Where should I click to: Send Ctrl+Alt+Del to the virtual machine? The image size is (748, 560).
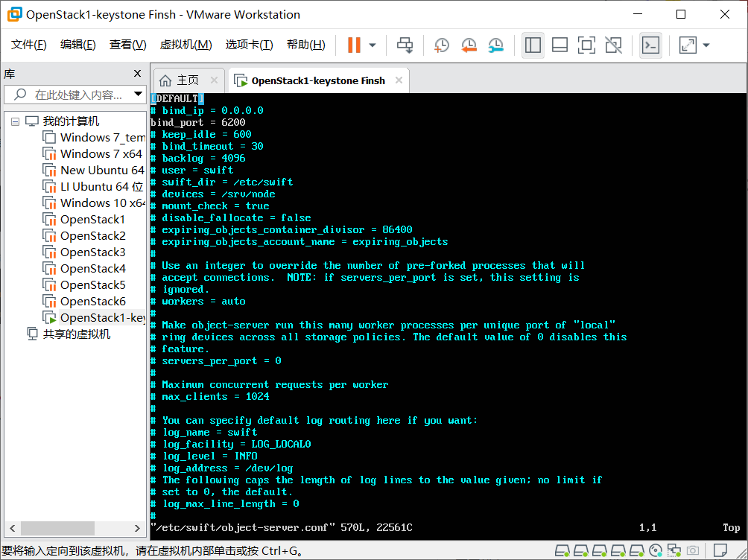click(405, 45)
